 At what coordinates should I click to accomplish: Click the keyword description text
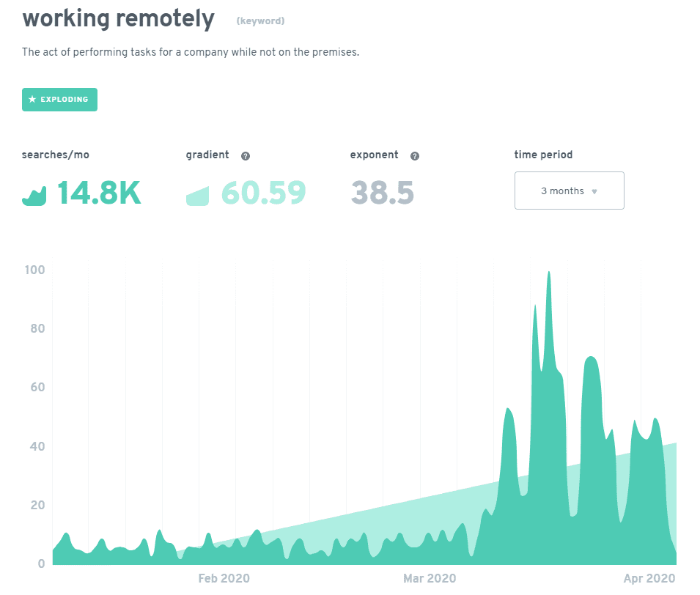191,52
